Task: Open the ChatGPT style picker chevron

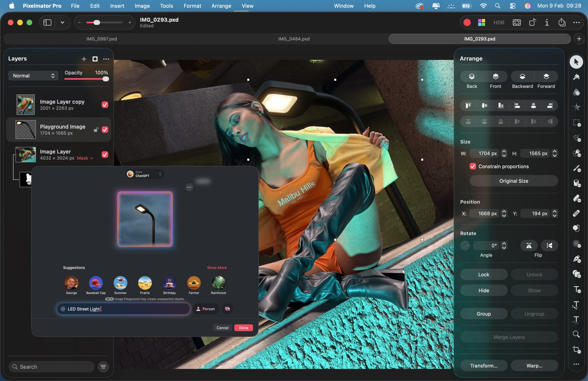Action: click(x=160, y=174)
